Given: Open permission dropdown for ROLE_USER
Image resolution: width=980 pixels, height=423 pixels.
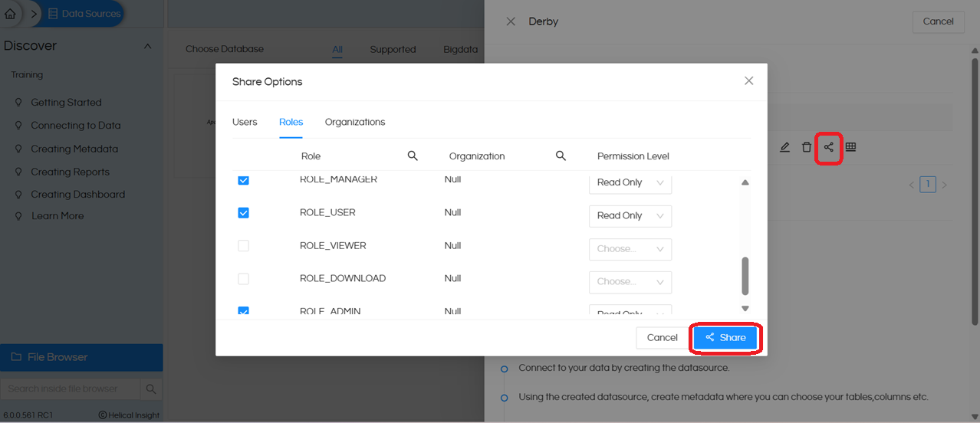Looking at the screenshot, I should [630, 216].
